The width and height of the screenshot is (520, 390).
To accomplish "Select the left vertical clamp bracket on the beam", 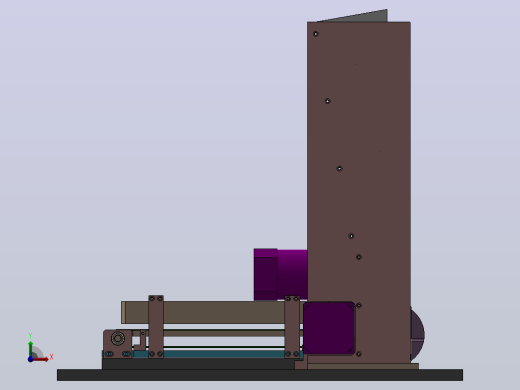I will (x=156, y=326).
